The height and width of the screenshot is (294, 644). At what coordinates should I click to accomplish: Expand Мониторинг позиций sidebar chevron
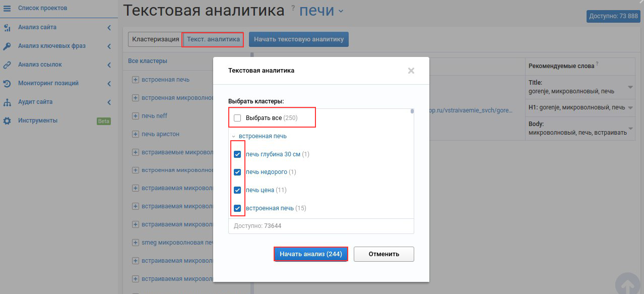point(109,83)
